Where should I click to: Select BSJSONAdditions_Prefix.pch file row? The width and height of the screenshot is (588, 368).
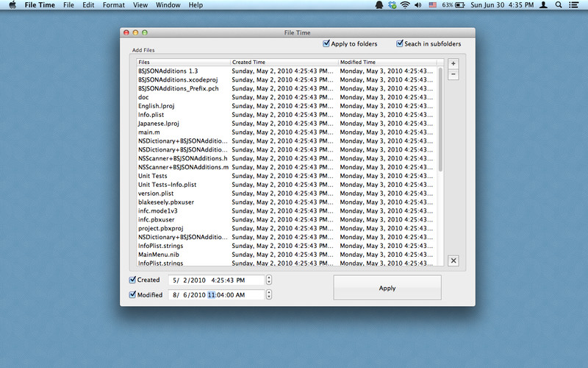(x=287, y=88)
